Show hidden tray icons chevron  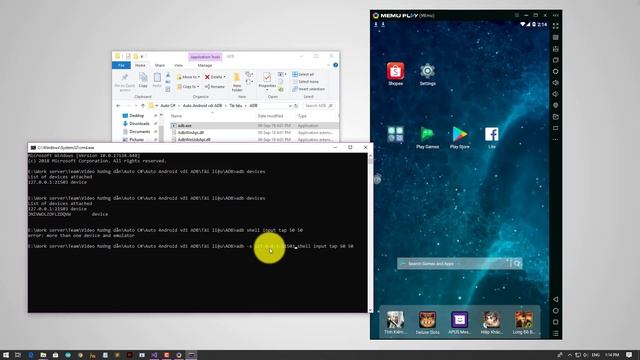coord(569,355)
